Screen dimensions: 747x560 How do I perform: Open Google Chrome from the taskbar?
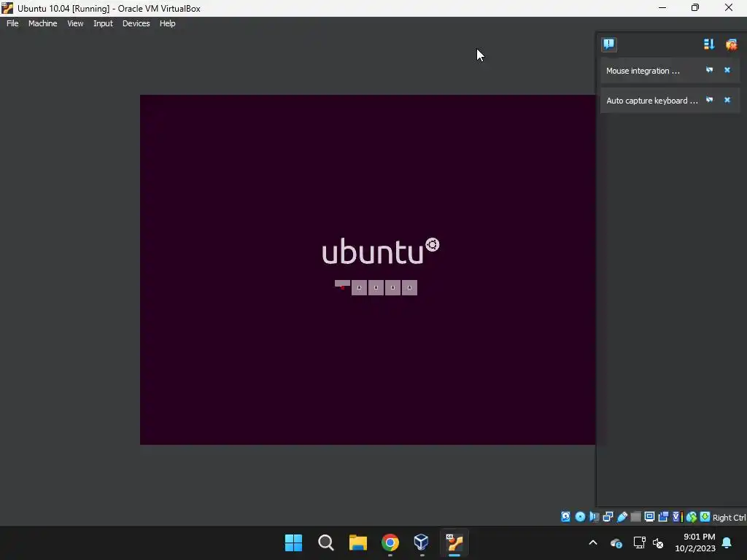point(390,542)
